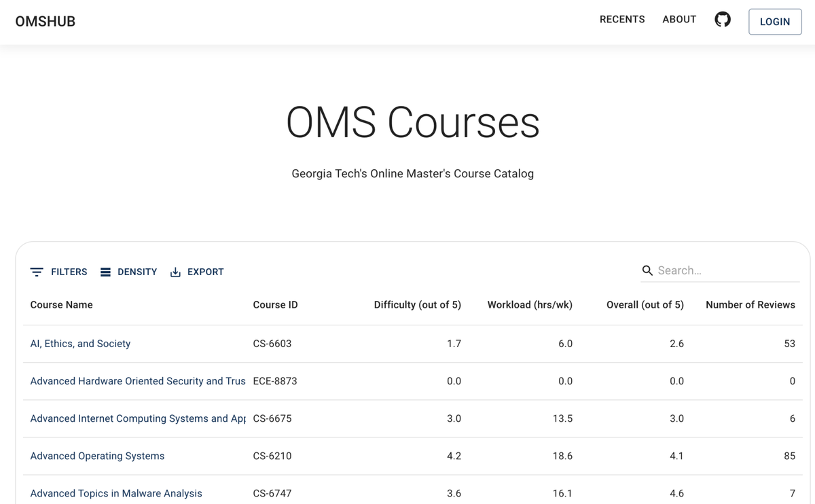Go to OMSHUB home logo
This screenshot has height=504, width=815.
pyautogui.click(x=46, y=22)
